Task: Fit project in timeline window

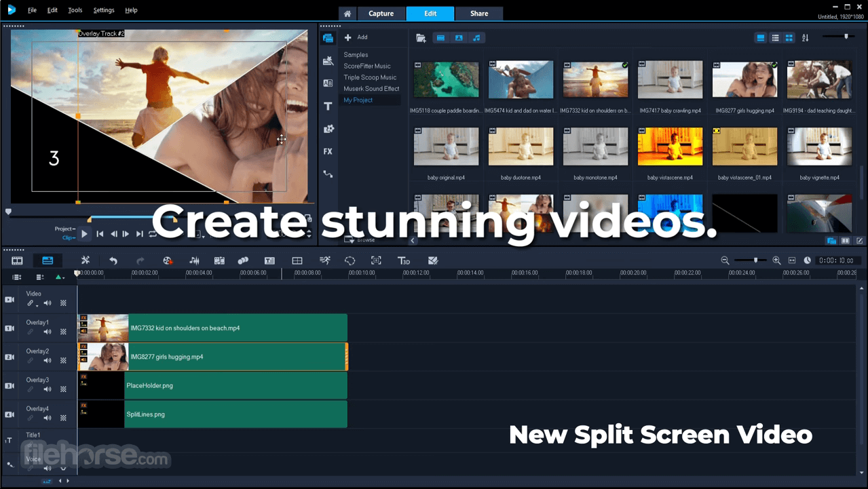Action: pyautogui.click(x=792, y=260)
